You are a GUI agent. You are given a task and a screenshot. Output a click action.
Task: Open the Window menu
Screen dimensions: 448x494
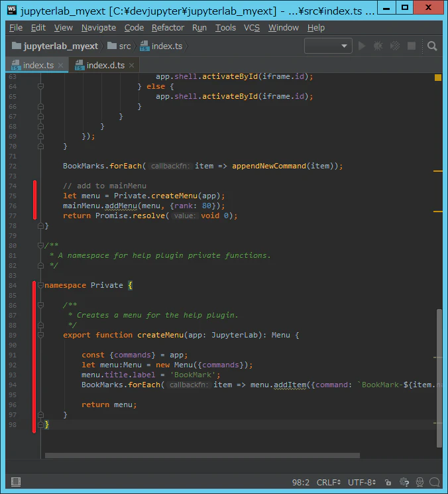(284, 28)
